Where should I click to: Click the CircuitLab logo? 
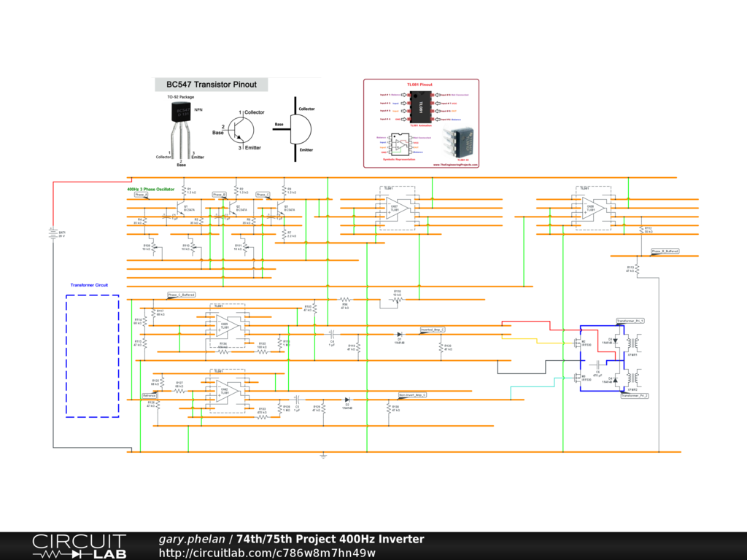[x=79, y=546]
